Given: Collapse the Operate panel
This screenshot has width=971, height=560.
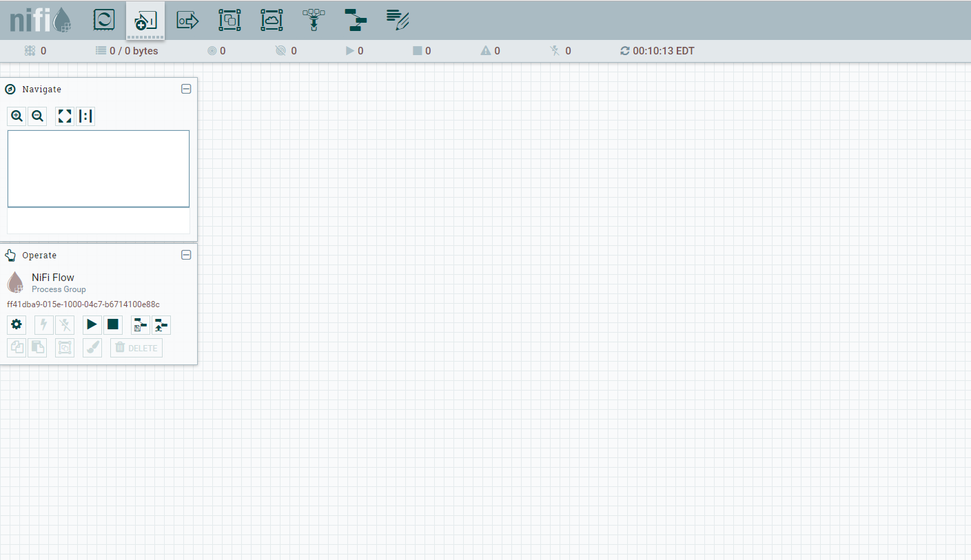Looking at the screenshot, I should [186, 255].
